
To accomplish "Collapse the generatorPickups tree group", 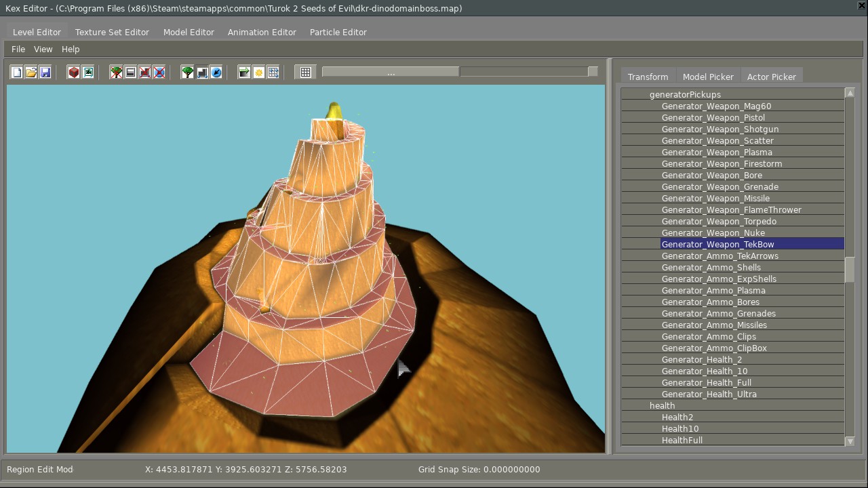I will 685,95.
